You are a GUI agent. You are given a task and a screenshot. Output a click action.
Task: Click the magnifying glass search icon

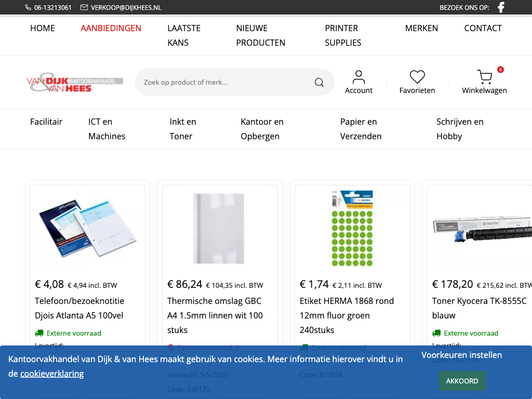319,82
